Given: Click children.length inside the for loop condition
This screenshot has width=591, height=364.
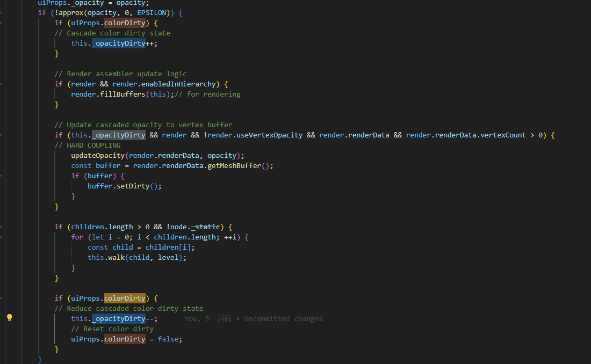Looking at the screenshot, I should coord(185,237).
